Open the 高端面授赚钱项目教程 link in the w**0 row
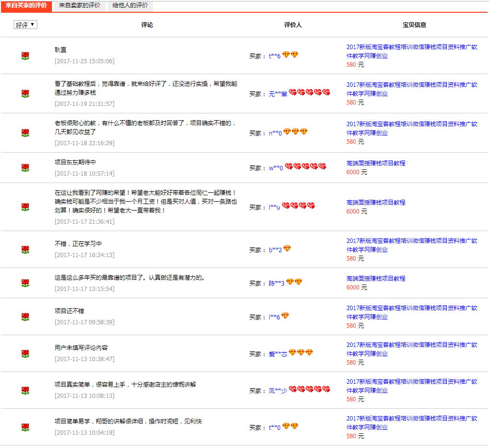Image resolution: width=489 pixels, height=448 pixels. pos(376,163)
